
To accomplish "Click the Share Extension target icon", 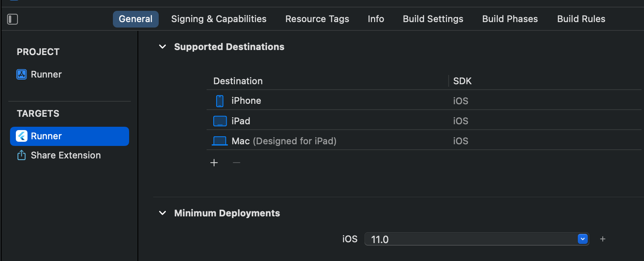I will 21,156.
